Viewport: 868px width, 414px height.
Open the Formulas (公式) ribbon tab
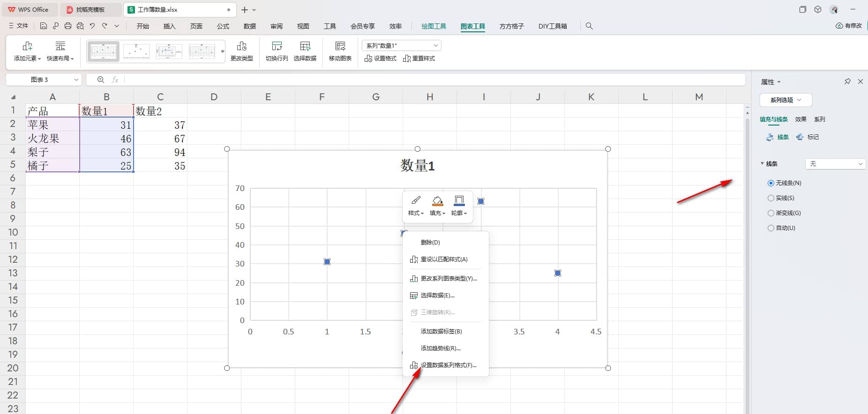pyautogui.click(x=223, y=26)
